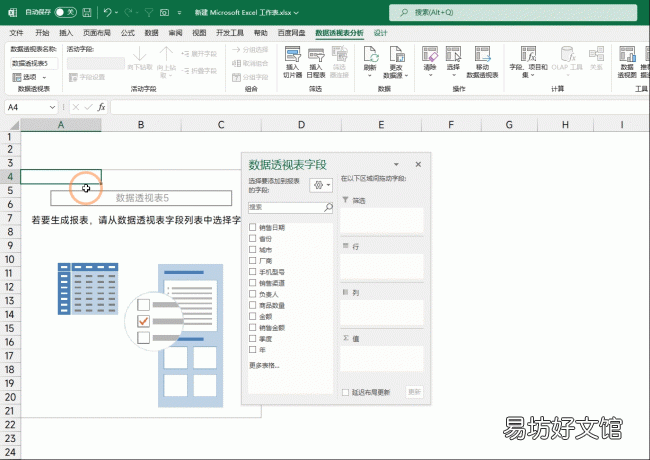Click the field search (搜索) input box
This screenshot has width=650, height=460.
[x=290, y=207]
